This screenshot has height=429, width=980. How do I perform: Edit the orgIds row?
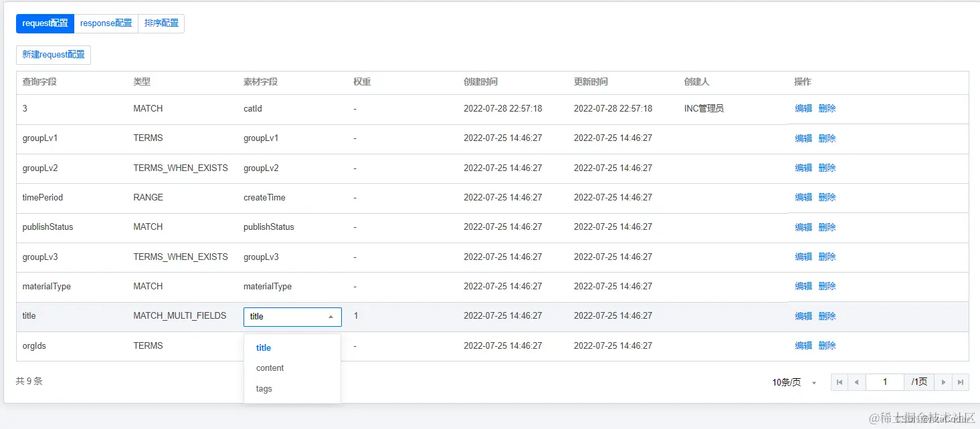pyautogui.click(x=803, y=345)
